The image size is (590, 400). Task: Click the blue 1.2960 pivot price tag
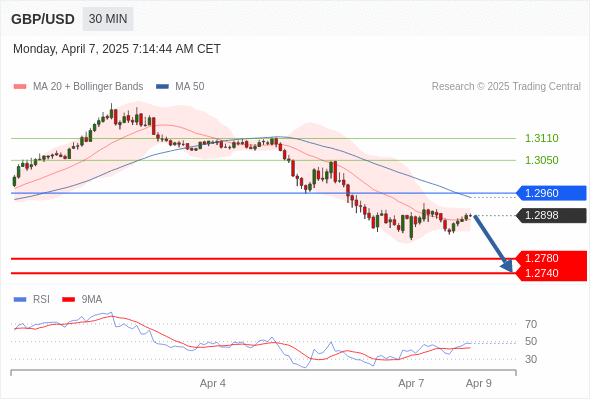tap(551, 193)
